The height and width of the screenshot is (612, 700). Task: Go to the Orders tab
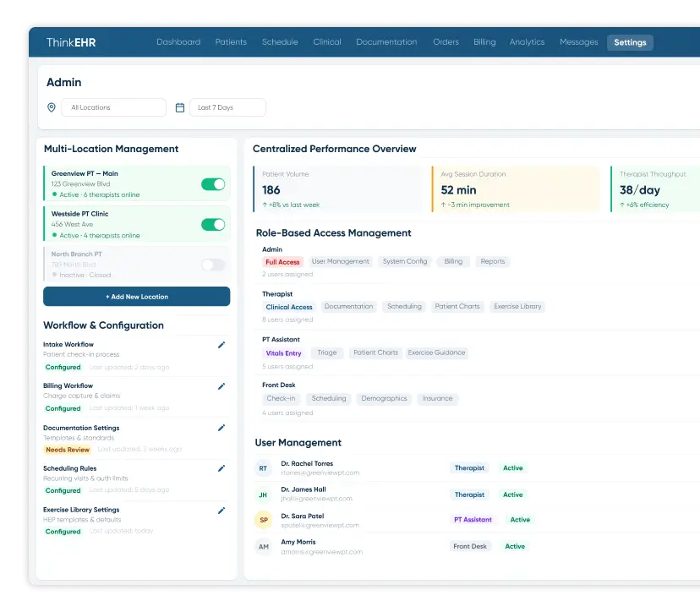[446, 42]
